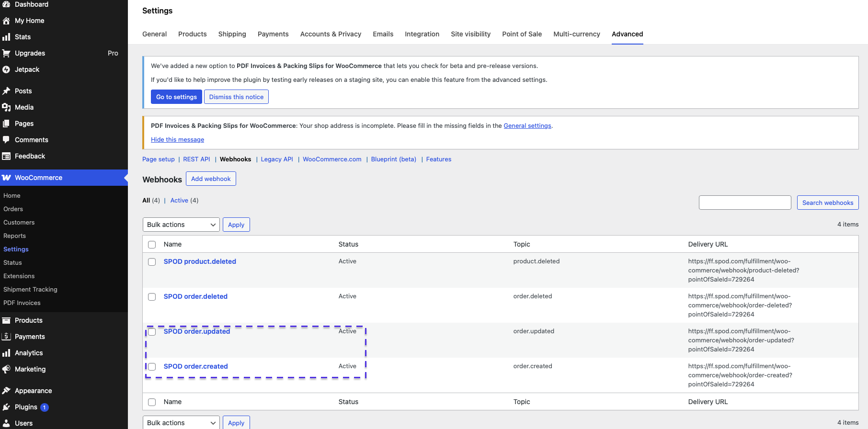Open the Emails tab
The image size is (868, 429).
383,34
